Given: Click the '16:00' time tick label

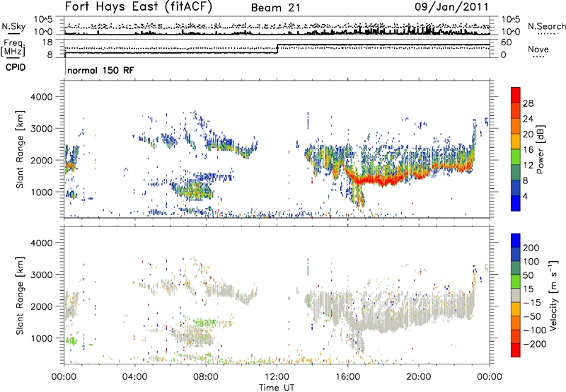Looking at the screenshot, I should [347, 377].
